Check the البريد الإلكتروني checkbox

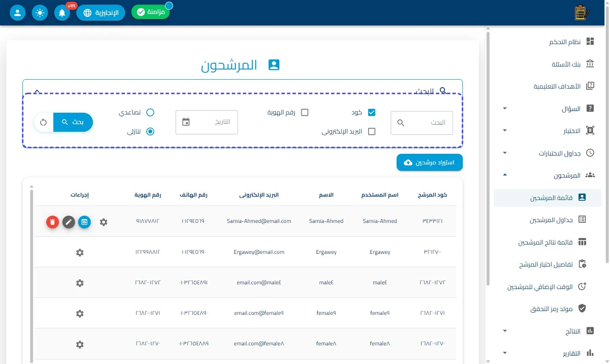pyautogui.click(x=372, y=131)
